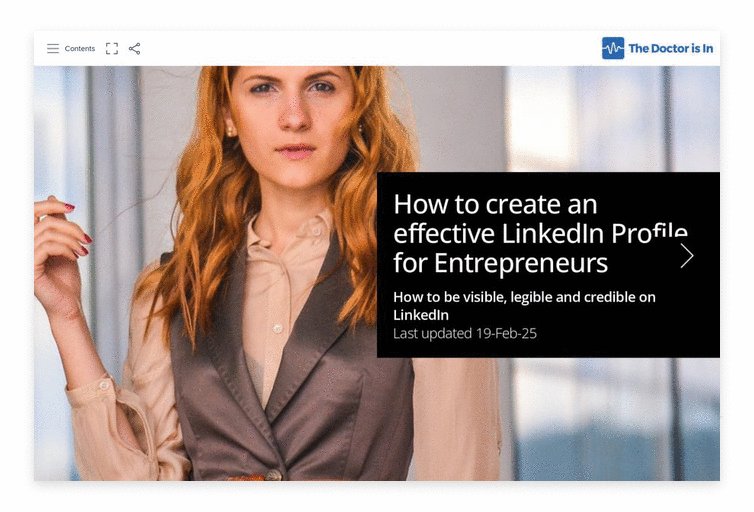
Task: Click subtitle How to be visible, legible and credible
Action: [524, 306]
